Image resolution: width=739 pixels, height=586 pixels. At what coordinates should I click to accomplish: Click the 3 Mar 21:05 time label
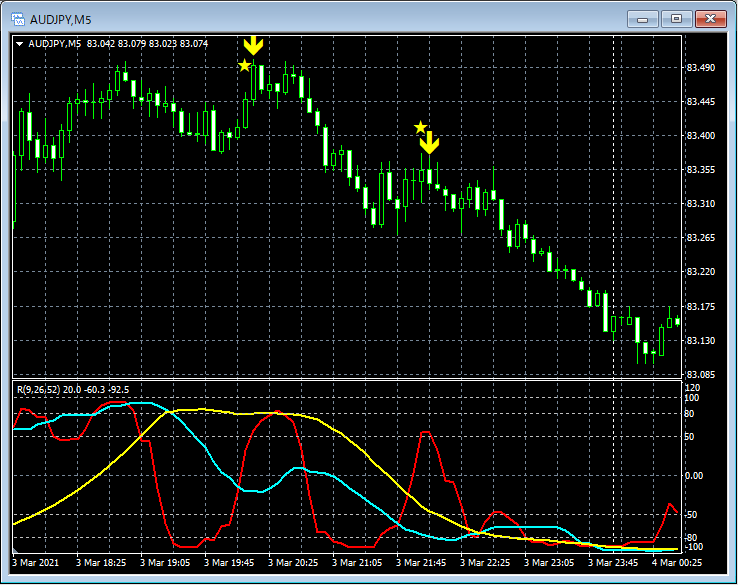[357, 563]
